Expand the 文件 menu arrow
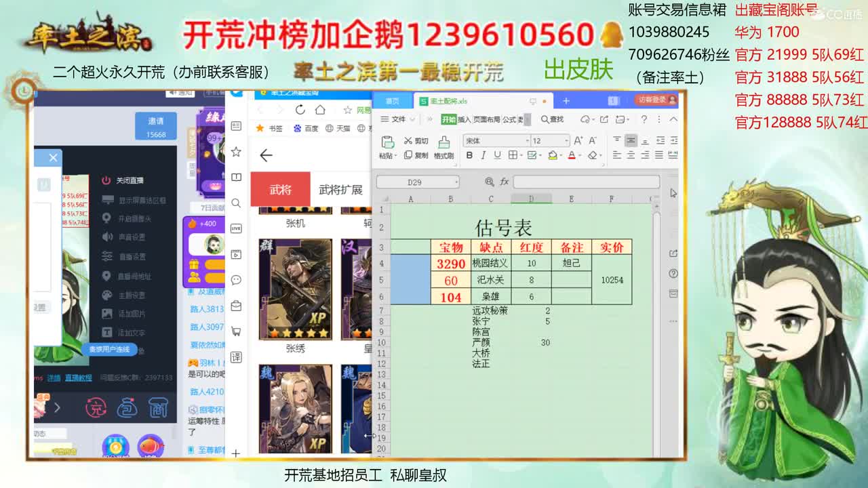 coord(412,119)
